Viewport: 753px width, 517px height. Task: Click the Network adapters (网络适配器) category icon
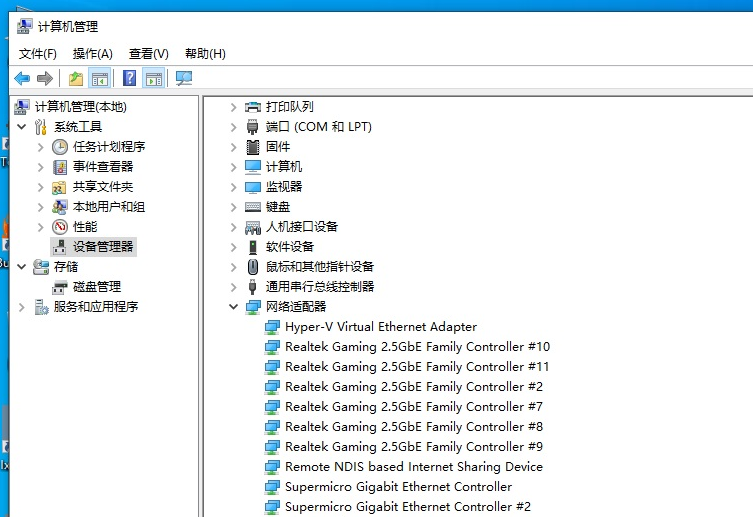(x=253, y=307)
